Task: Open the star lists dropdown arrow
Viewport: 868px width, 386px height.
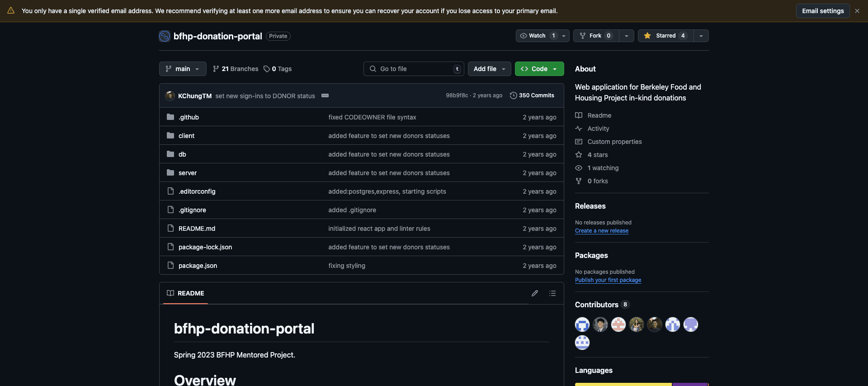Action: (701, 36)
